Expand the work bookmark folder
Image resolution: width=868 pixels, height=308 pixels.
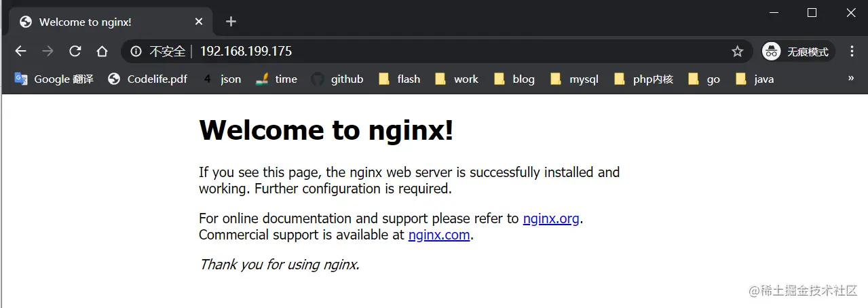(x=457, y=79)
